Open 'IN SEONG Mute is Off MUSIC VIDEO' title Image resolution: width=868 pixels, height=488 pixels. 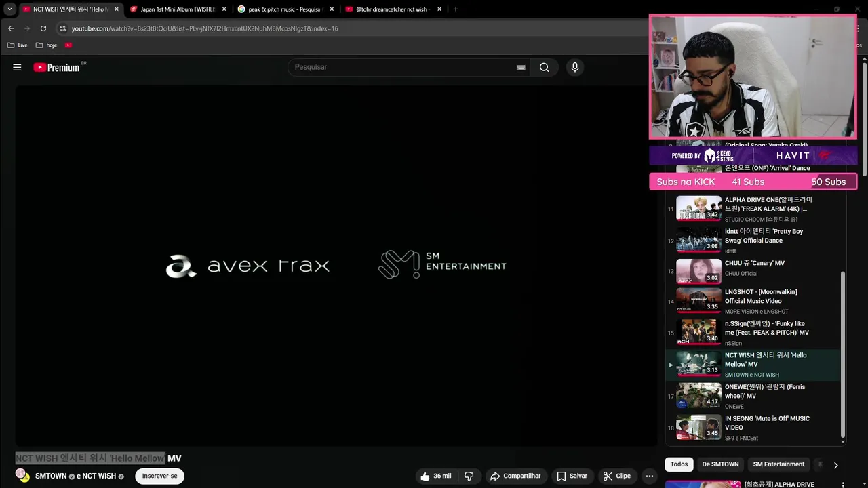(767, 423)
